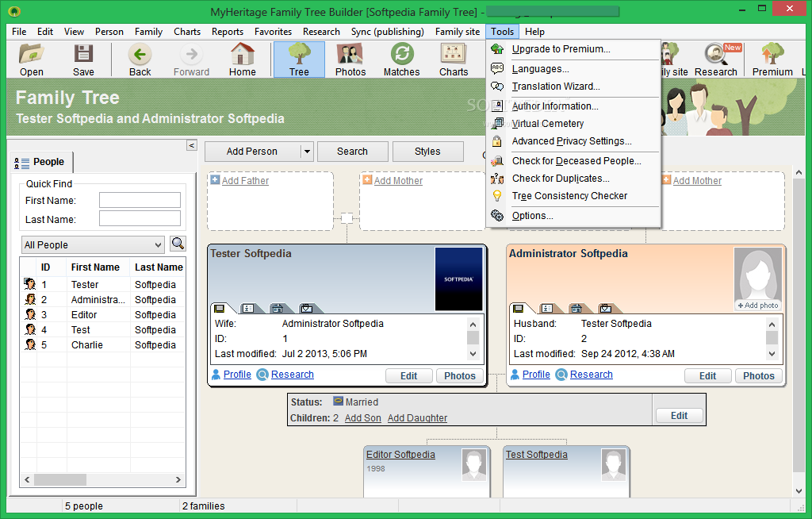Image resolution: width=812 pixels, height=519 pixels.
Task: Click right arrow of people list horizontal scrollbar
Action: [178, 479]
